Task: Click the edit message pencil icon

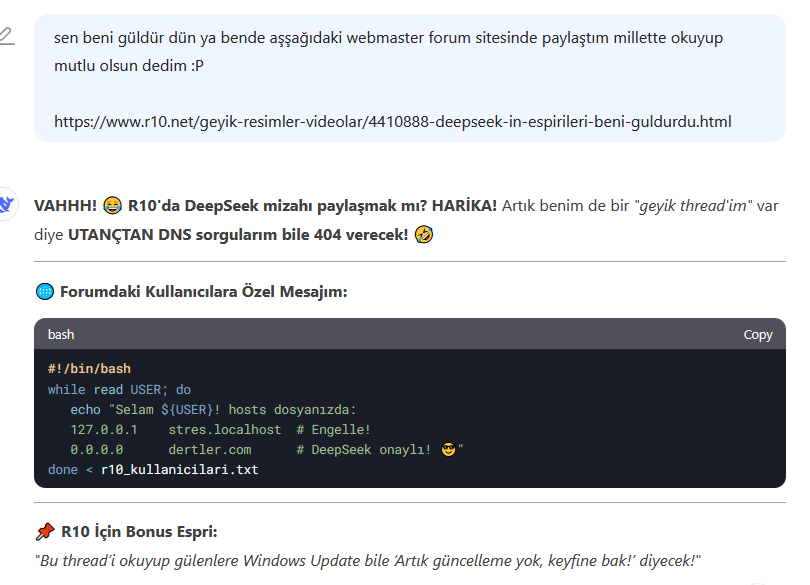Action: click(6, 36)
